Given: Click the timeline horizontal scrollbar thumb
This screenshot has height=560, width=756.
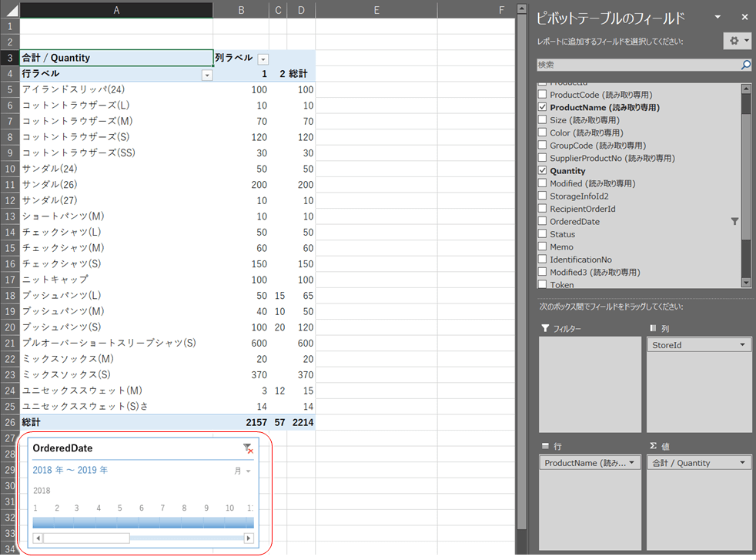Looking at the screenshot, I should [x=86, y=538].
